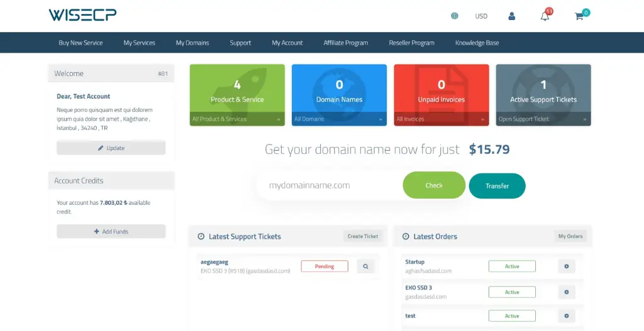Screen dimensions: 644x331
Task: Click the magnifier icon for aegaegaeg ticket
Action: pyautogui.click(x=365, y=266)
